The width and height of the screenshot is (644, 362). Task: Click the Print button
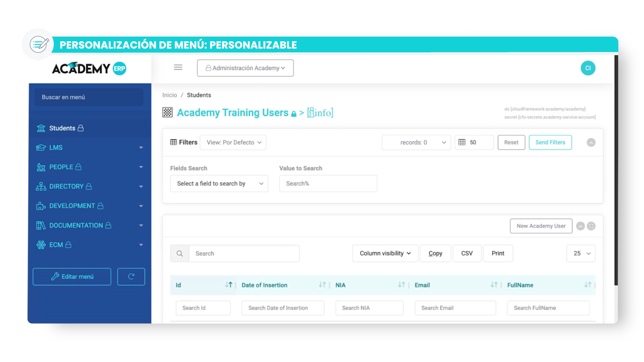pyautogui.click(x=498, y=253)
